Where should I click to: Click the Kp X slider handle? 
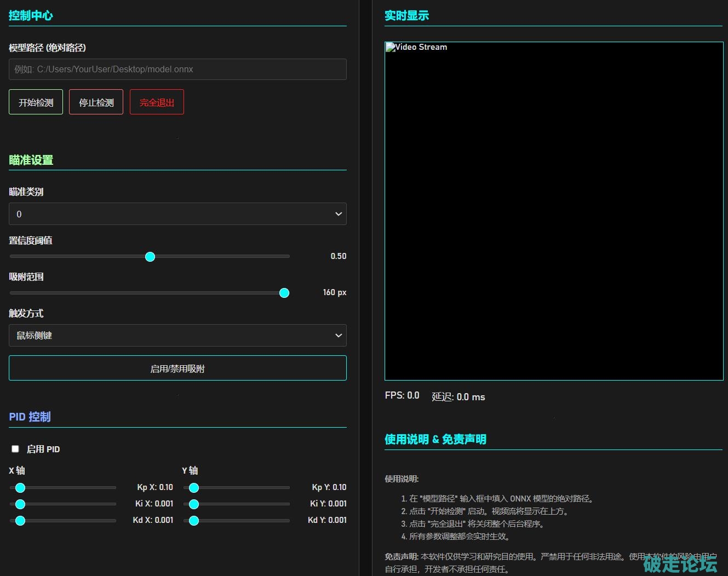(x=20, y=488)
